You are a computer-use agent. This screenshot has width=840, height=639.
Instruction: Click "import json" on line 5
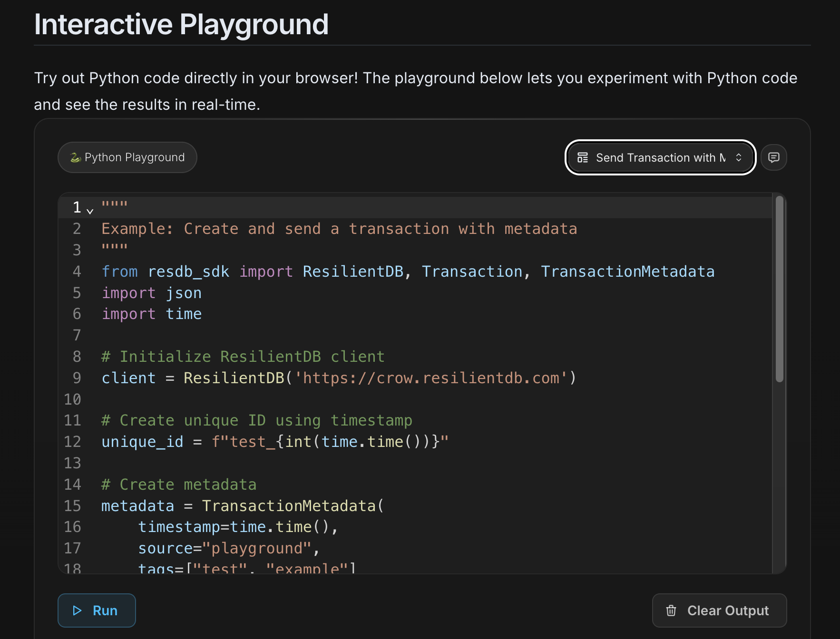coord(152,293)
